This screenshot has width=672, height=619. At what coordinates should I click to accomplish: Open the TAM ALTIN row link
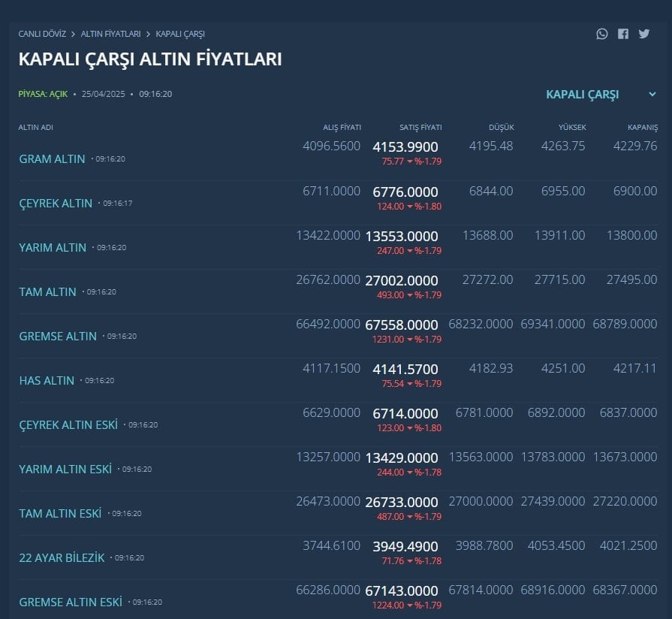pos(47,292)
